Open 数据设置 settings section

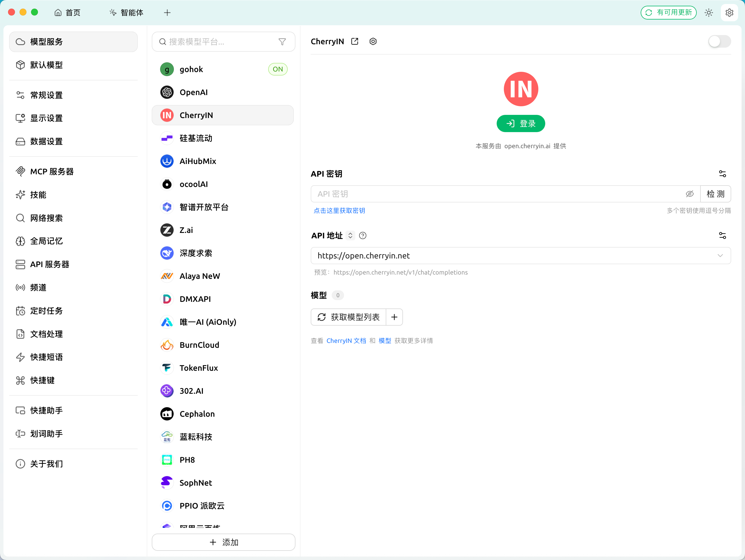click(x=73, y=142)
